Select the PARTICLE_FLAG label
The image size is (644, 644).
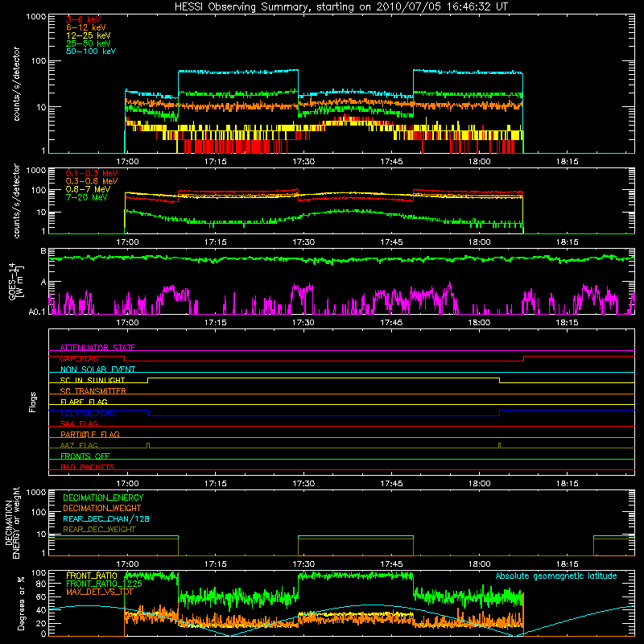[x=90, y=434]
